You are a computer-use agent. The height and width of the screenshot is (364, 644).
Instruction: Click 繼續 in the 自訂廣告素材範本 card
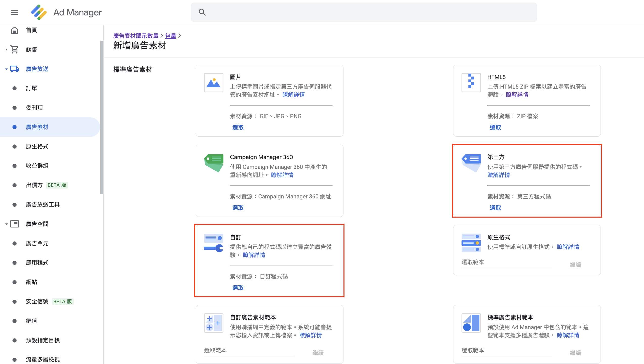pyautogui.click(x=318, y=353)
